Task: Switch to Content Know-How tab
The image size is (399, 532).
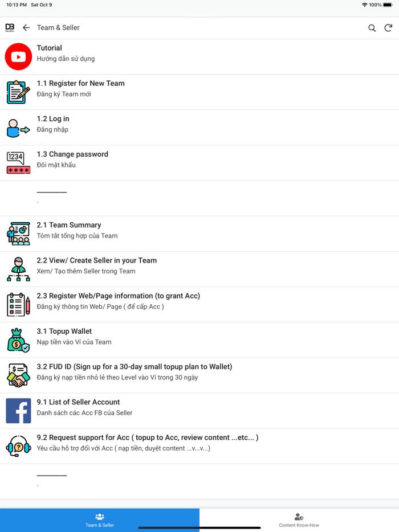Action: [299, 520]
